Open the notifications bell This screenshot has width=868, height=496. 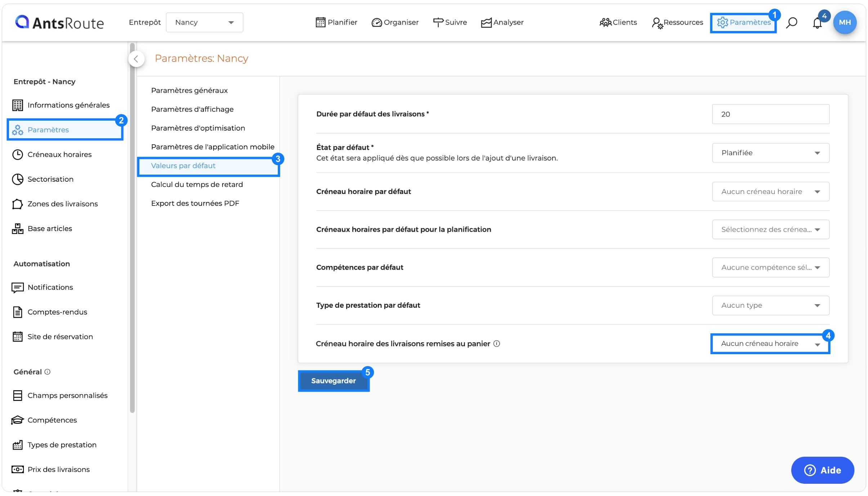817,23
